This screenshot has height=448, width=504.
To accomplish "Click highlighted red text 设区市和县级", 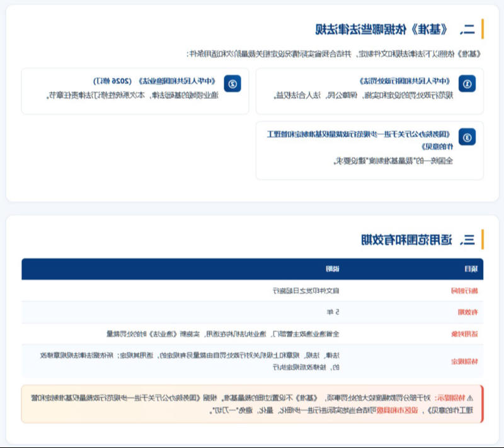I will 398,410.
